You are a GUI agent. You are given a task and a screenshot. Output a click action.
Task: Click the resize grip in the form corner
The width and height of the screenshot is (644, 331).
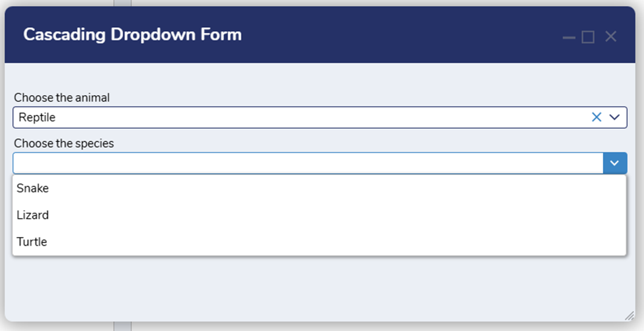point(629,315)
